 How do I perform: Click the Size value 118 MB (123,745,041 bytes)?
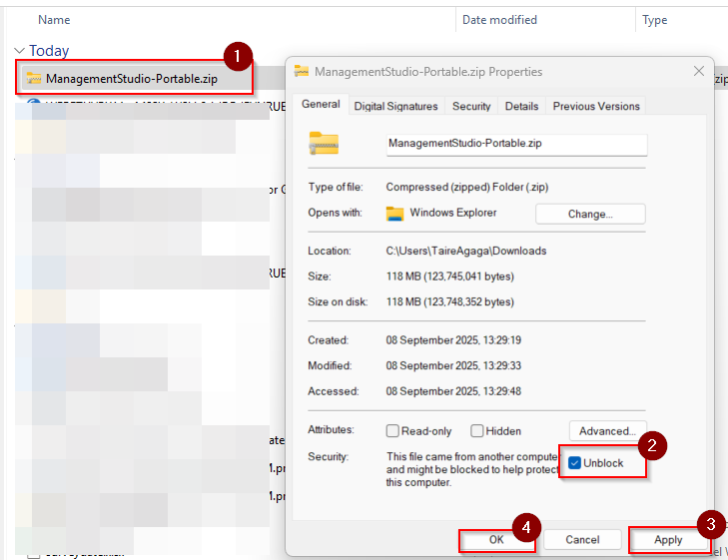450,277
